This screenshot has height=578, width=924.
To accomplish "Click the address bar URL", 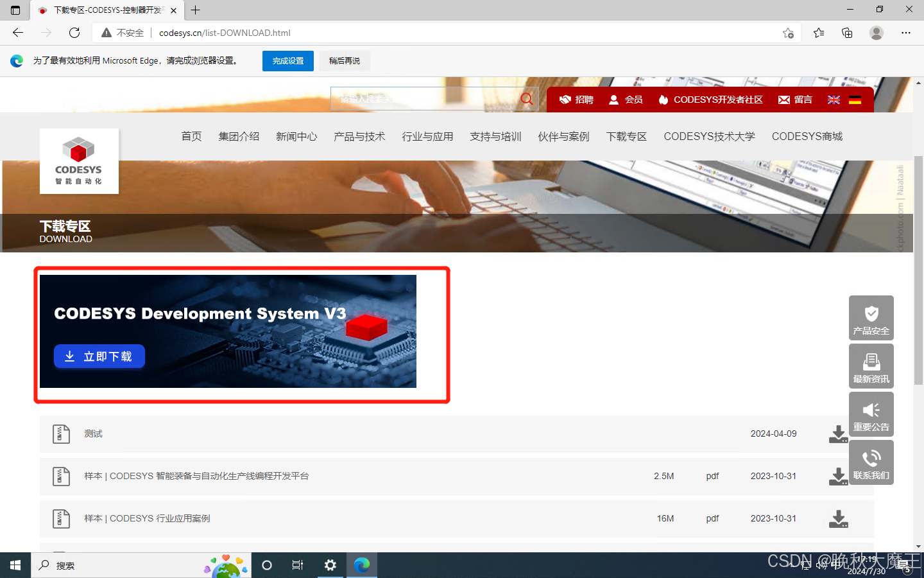I will (225, 33).
